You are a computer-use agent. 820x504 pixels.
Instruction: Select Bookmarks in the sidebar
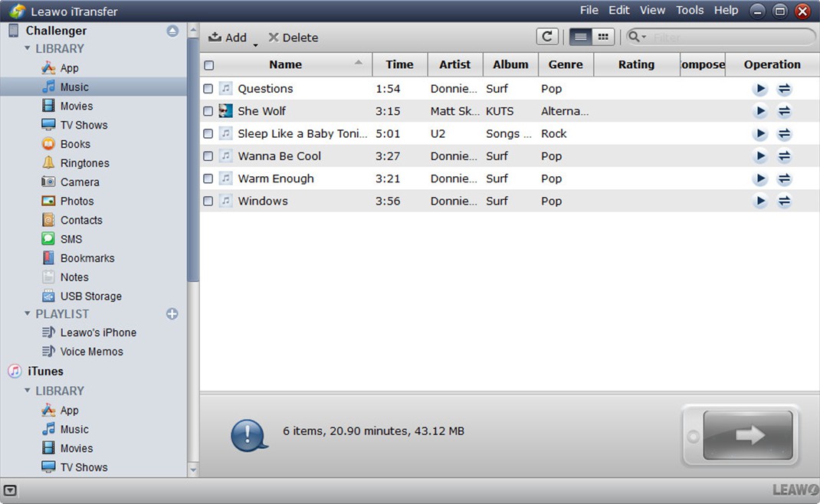87,258
